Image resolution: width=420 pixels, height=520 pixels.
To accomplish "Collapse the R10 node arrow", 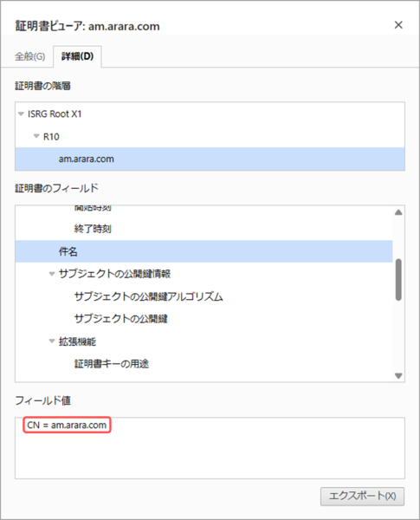I will [36, 136].
